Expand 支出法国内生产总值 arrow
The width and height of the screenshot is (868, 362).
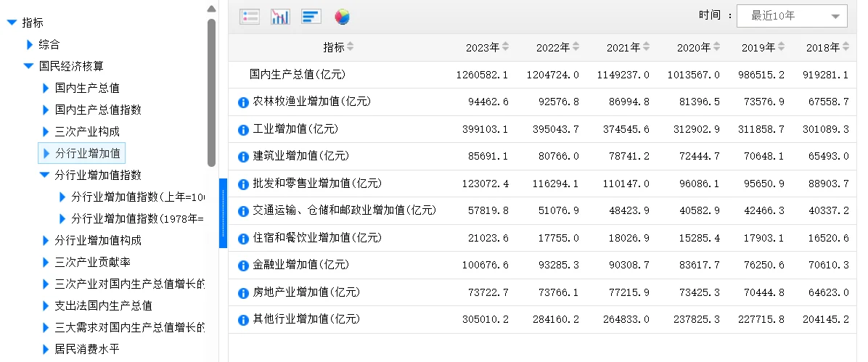[x=46, y=305]
